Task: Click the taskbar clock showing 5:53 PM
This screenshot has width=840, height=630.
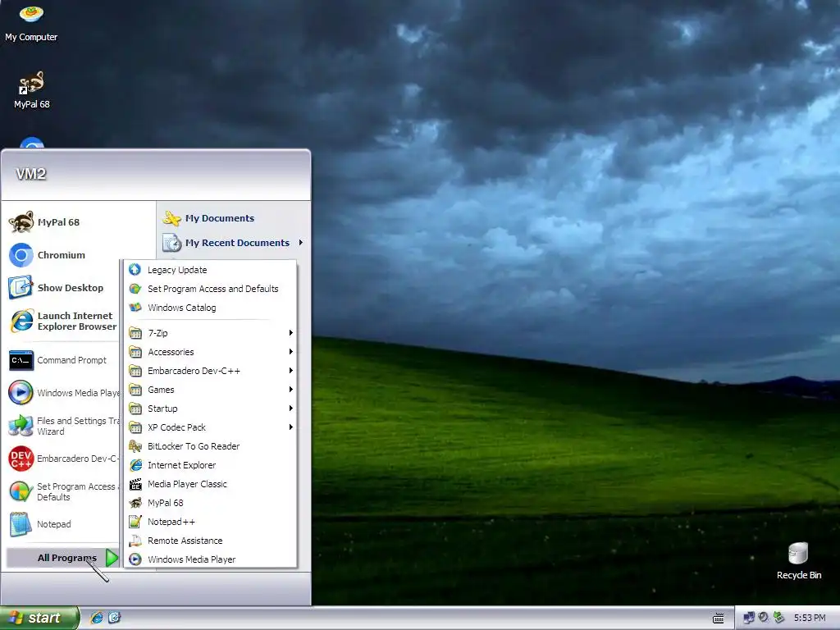Action: [x=810, y=618]
